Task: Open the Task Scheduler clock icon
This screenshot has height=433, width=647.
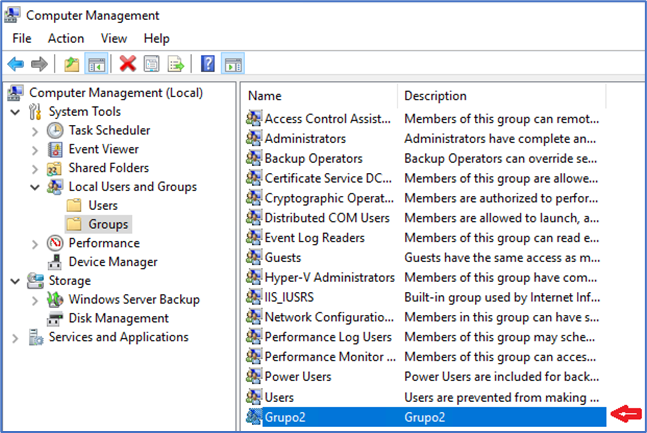Action: (x=56, y=130)
